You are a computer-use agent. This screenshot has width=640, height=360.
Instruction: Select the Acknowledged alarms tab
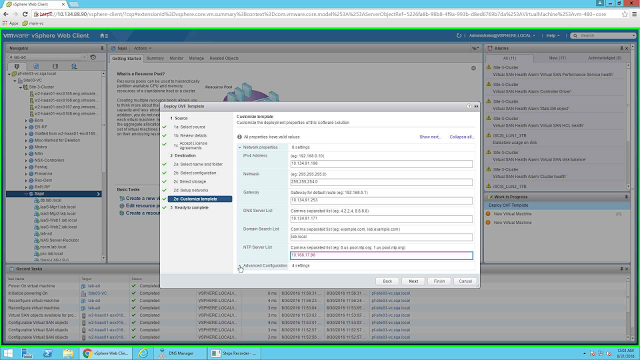(604, 58)
